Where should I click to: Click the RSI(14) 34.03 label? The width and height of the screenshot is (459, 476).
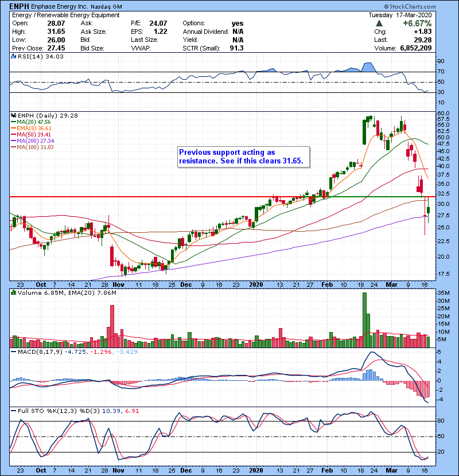pos(40,56)
